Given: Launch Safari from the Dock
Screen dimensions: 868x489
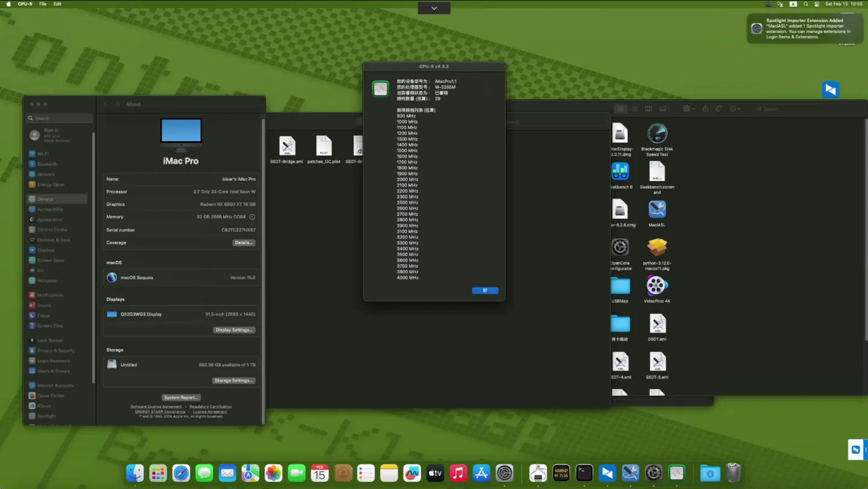Looking at the screenshot, I should click(x=181, y=473).
